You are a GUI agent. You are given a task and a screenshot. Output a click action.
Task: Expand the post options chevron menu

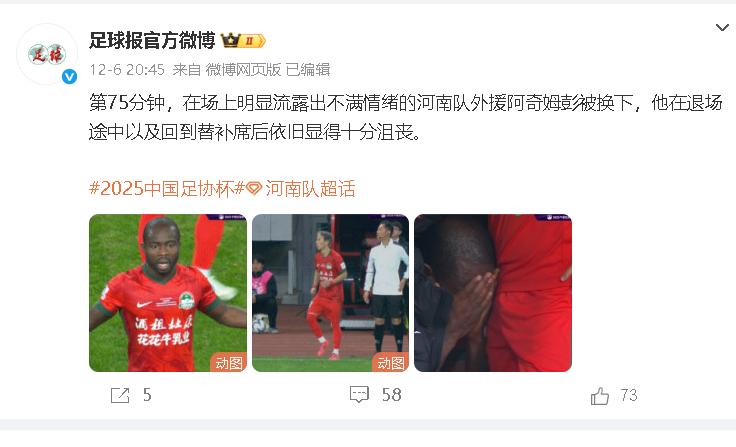[x=722, y=27]
